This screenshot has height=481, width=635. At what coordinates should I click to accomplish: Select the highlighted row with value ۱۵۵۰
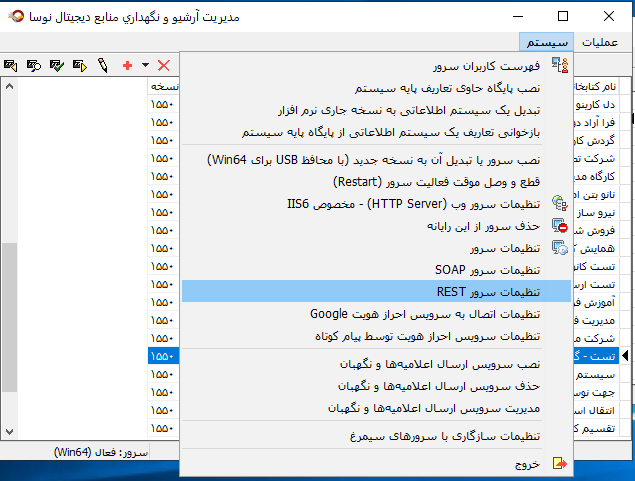click(x=162, y=355)
